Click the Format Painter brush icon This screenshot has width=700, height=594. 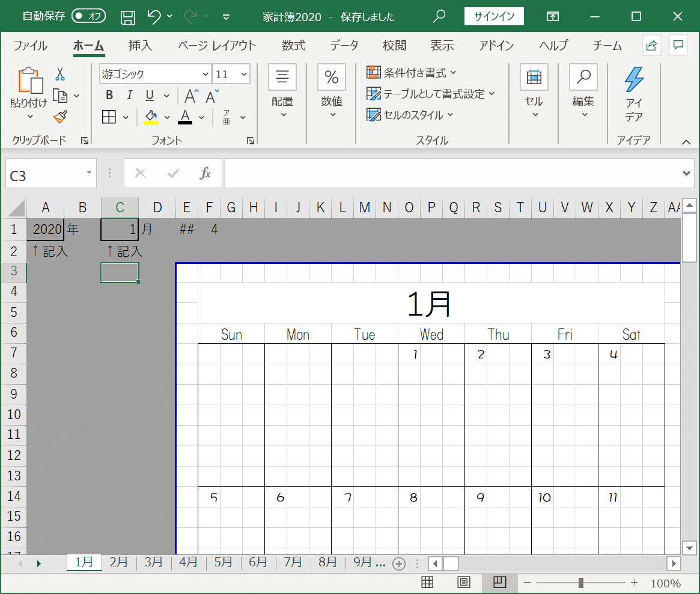60,117
